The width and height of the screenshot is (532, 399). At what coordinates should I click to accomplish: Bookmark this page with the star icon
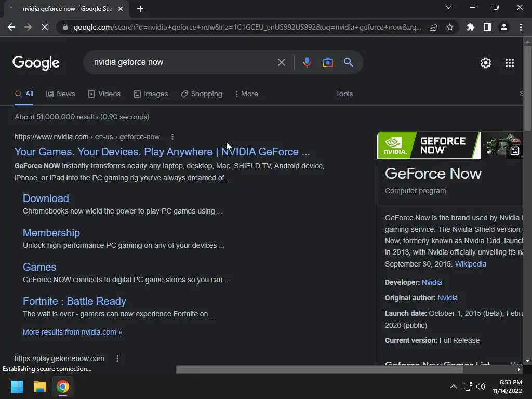(x=450, y=27)
